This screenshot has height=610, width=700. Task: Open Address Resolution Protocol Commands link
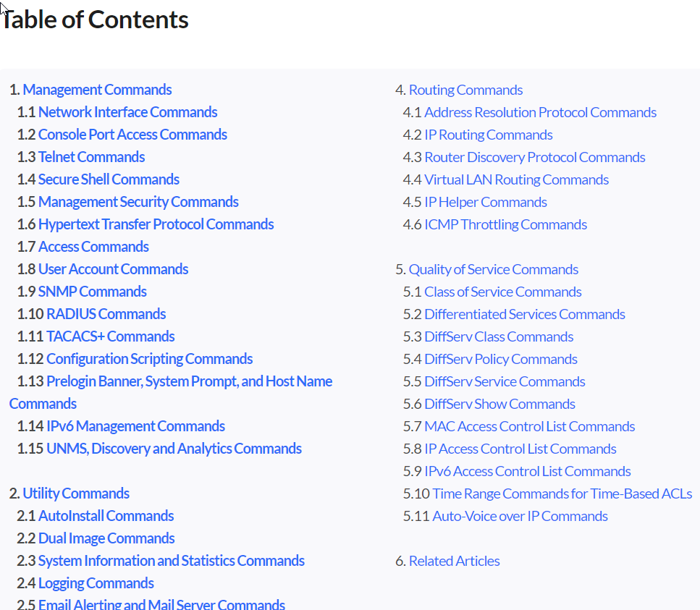540,112
